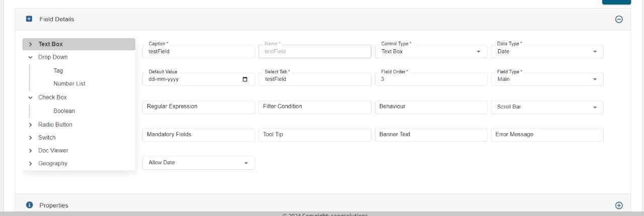The image size is (644, 216).
Task: Collapse the Check Box tree node
Action: 31,97
